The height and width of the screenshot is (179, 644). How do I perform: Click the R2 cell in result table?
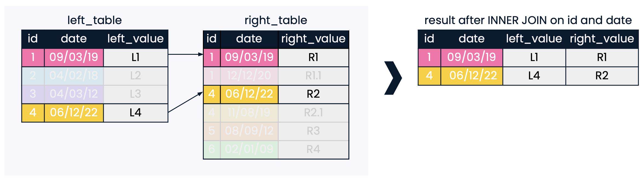602,76
